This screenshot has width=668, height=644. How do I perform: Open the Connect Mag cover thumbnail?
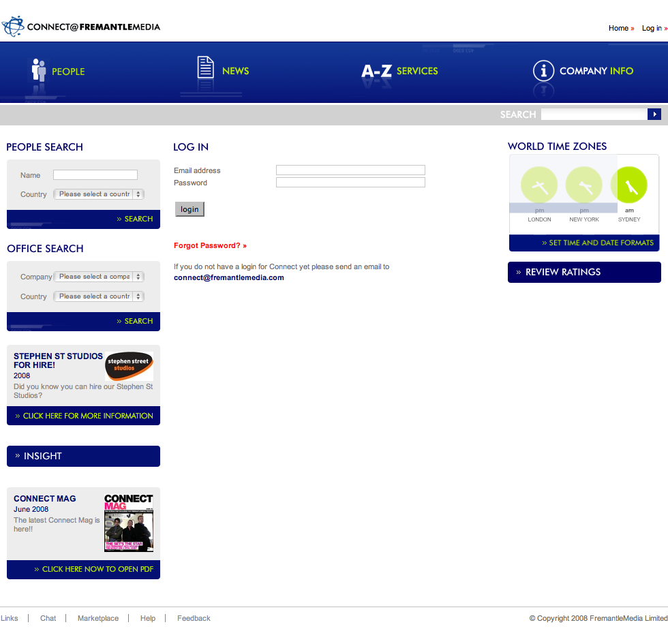point(129,523)
